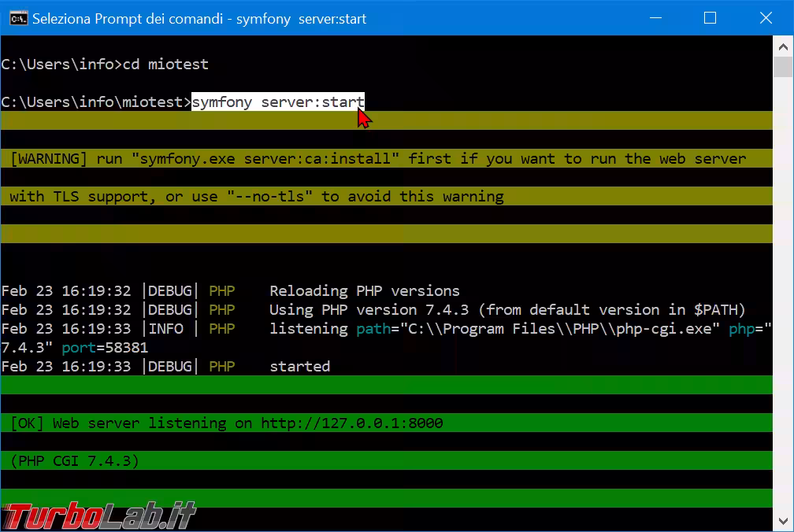The height and width of the screenshot is (532, 794).
Task: Click the http://127.0.0.1:8000 server address
Action: coord(352,423)
